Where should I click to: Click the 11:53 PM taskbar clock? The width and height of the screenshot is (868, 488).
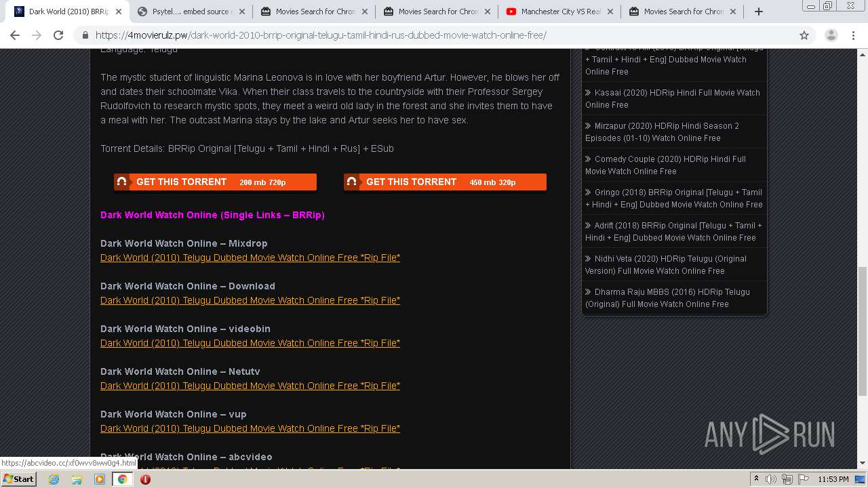833,479
